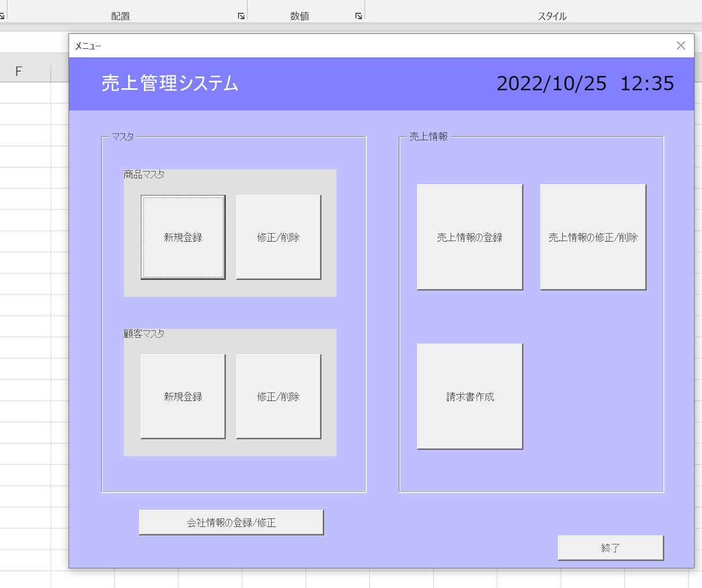702x588 pixels.
Task: Open 売上情報の修正/削除
Action: [x=593, y=237]
